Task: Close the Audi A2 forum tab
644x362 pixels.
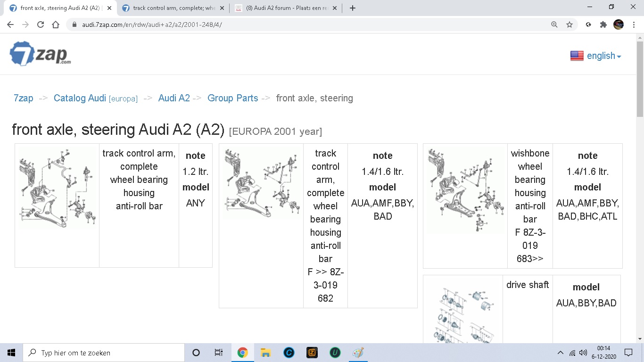Action: 334,8
